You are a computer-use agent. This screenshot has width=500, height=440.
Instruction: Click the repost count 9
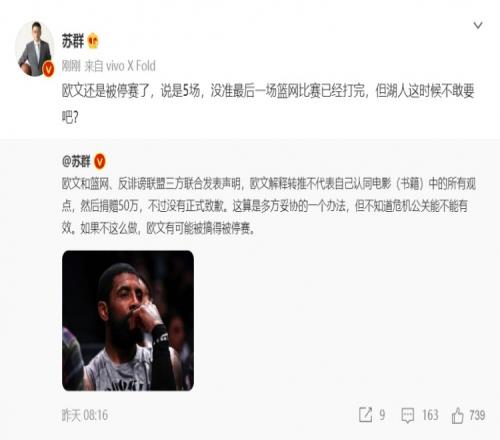382,415
